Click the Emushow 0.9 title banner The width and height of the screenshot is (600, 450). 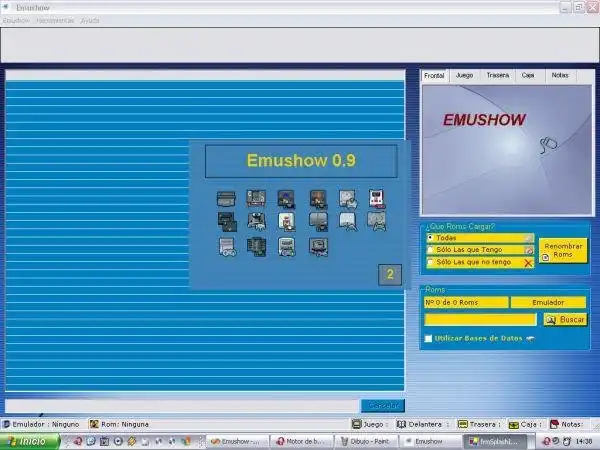(301, 161)
